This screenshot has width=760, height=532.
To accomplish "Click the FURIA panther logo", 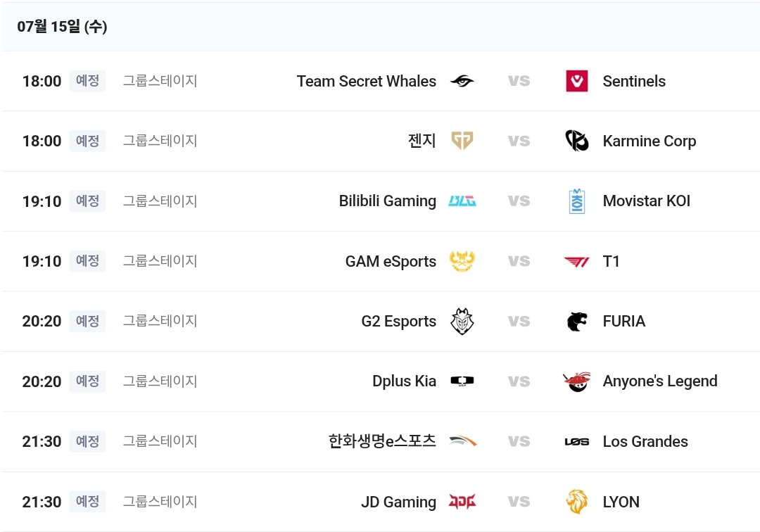I will (577, 321).
